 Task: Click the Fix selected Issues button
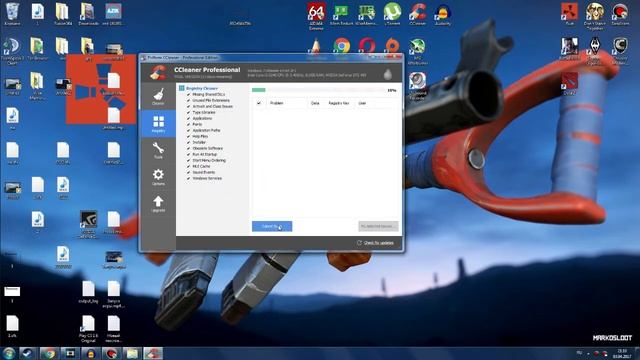(x=378, y=226)
